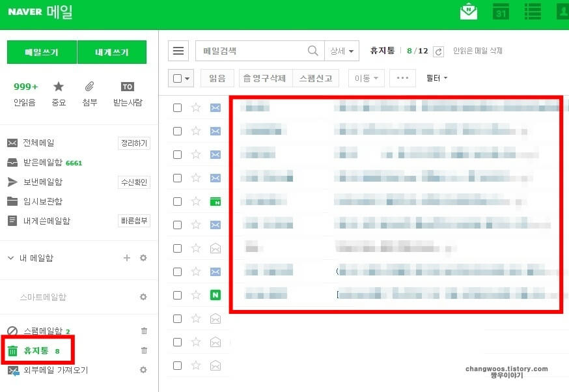
Task: Empty 스팸메일함 using its trash icon
Action: tap(144, 331)
